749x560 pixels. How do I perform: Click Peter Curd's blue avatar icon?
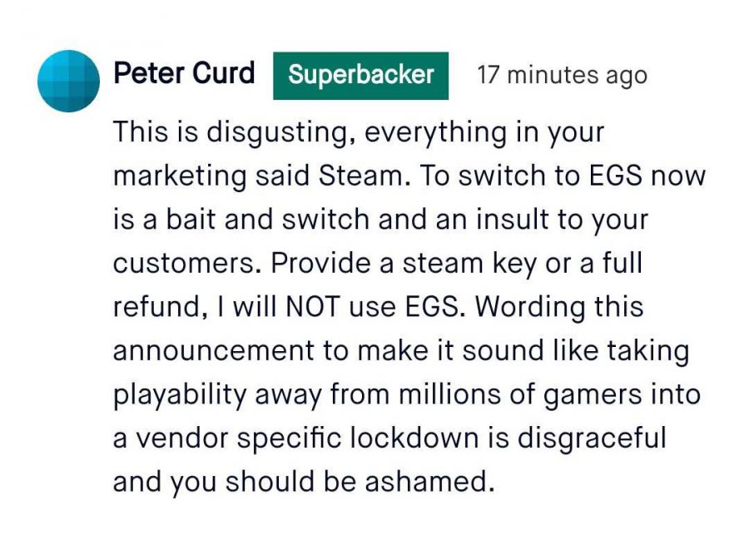click(69, 80)
